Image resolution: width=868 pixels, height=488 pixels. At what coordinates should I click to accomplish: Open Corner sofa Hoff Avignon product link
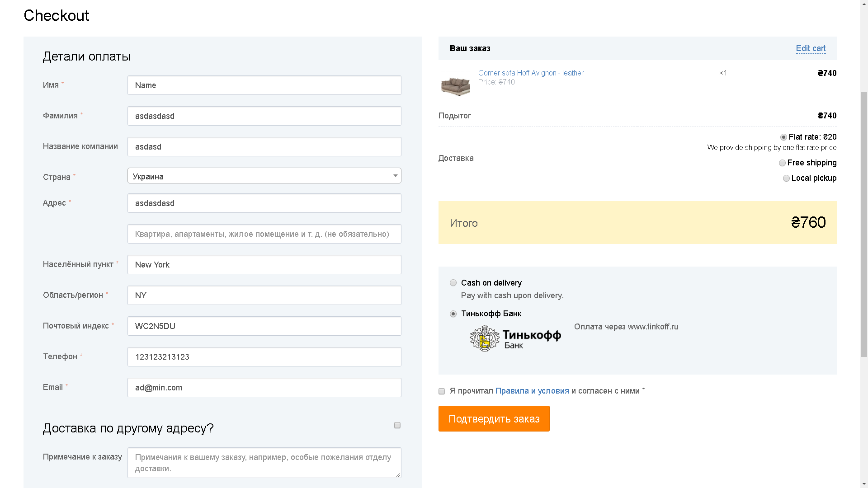click(x=531, y=73)
